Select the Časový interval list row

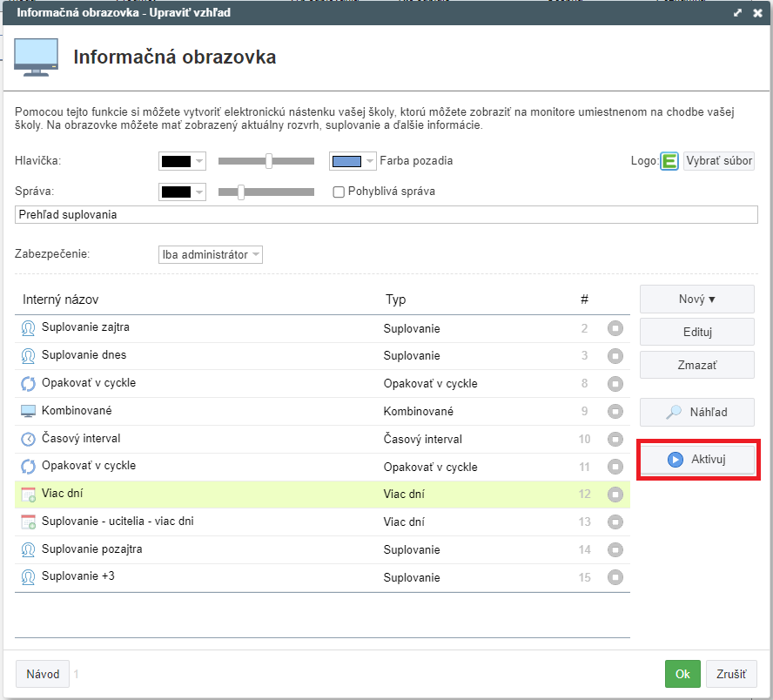click(x=322, y=439)
